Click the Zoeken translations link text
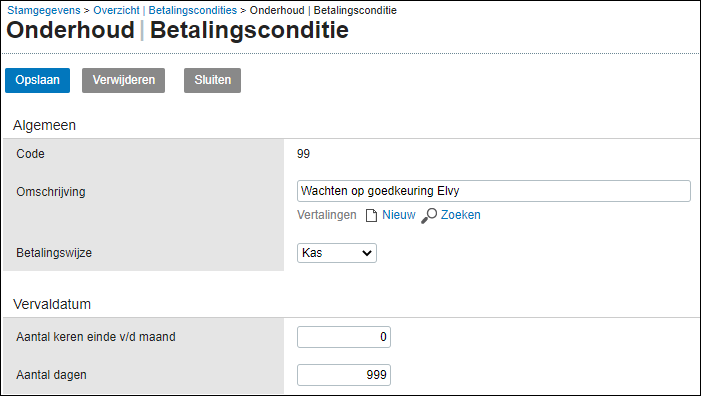 [x=460, y=215]
